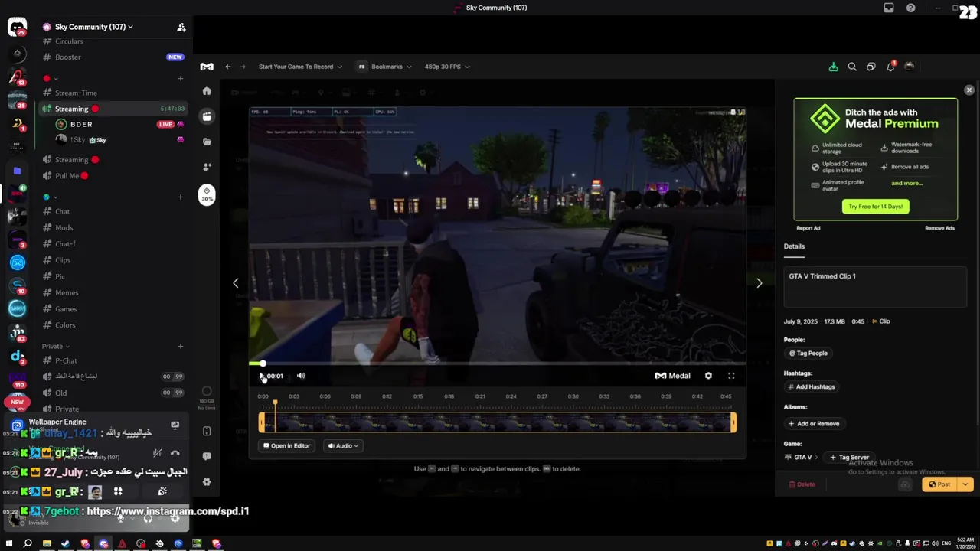Go to the next clip arrow

[759, 283]
